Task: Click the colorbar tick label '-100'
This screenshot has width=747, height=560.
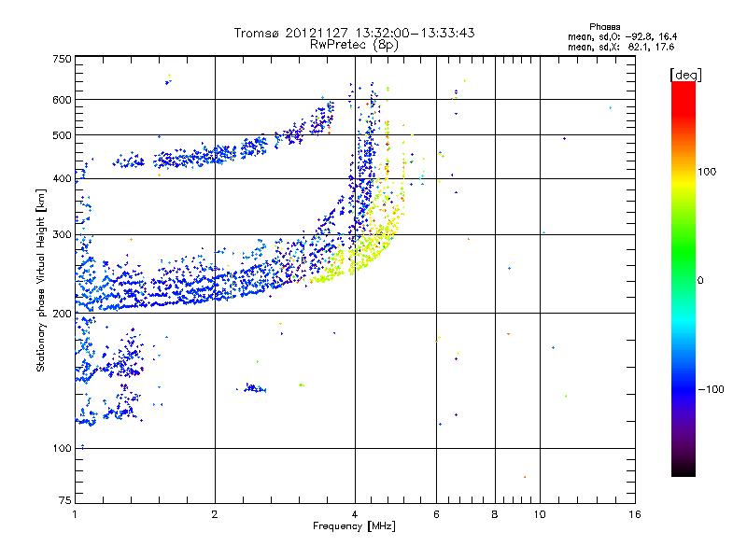Action: point(711,389)
